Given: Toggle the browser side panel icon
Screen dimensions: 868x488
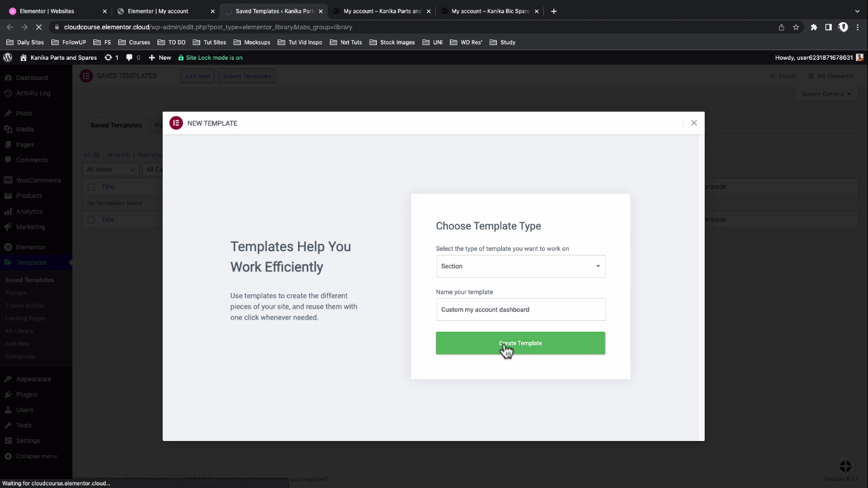Looking at the screenshot, I should pyautogui.click(x=828, y=27).
